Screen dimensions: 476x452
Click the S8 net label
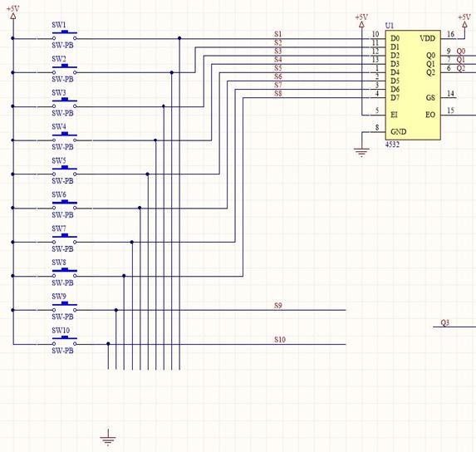pos(277,94)
